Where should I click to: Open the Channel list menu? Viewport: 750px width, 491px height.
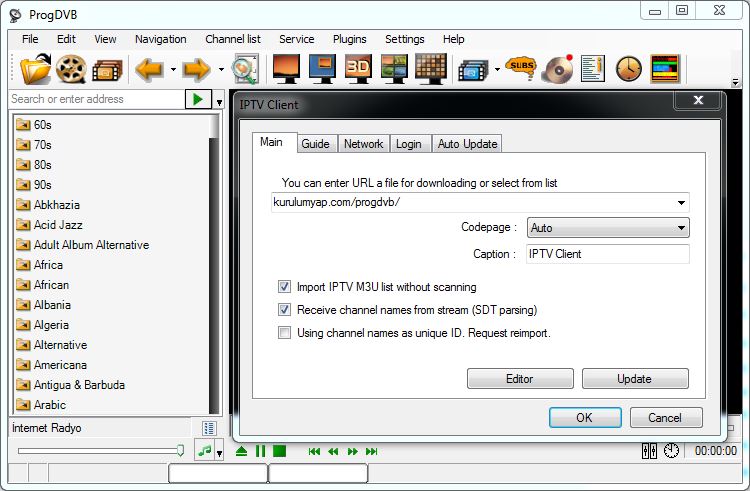[233, 39]
